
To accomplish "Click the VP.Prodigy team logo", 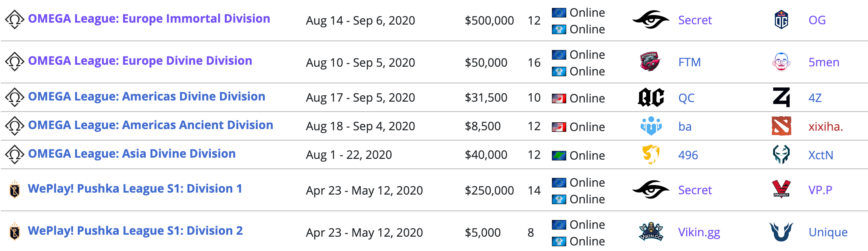I will pyautogui.click(x=781, y=189).
